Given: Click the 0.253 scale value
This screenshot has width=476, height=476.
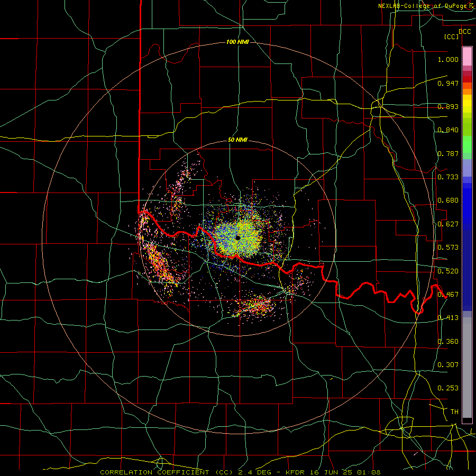Looking at the screenshot, I should click(x=448, y=388).
